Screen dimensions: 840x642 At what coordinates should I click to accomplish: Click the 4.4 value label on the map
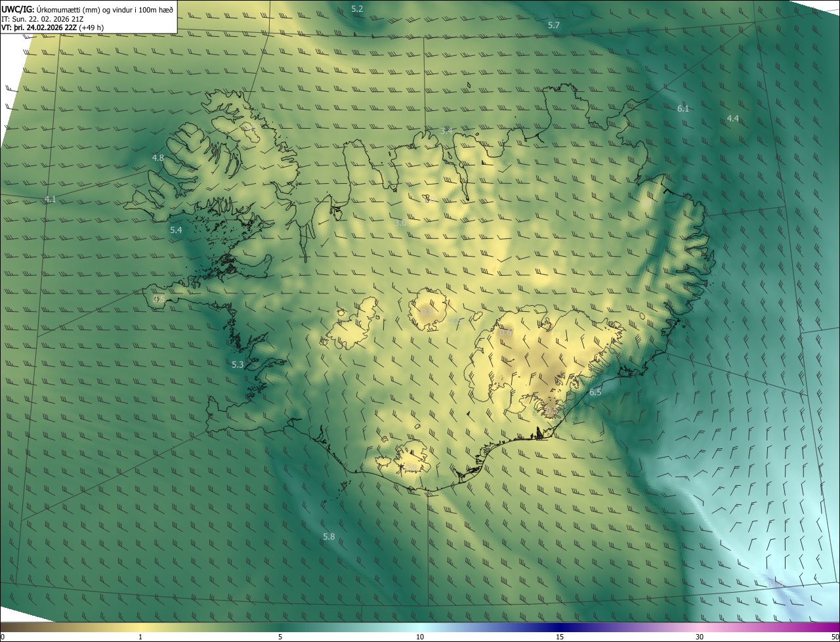[x=733, y=118]
